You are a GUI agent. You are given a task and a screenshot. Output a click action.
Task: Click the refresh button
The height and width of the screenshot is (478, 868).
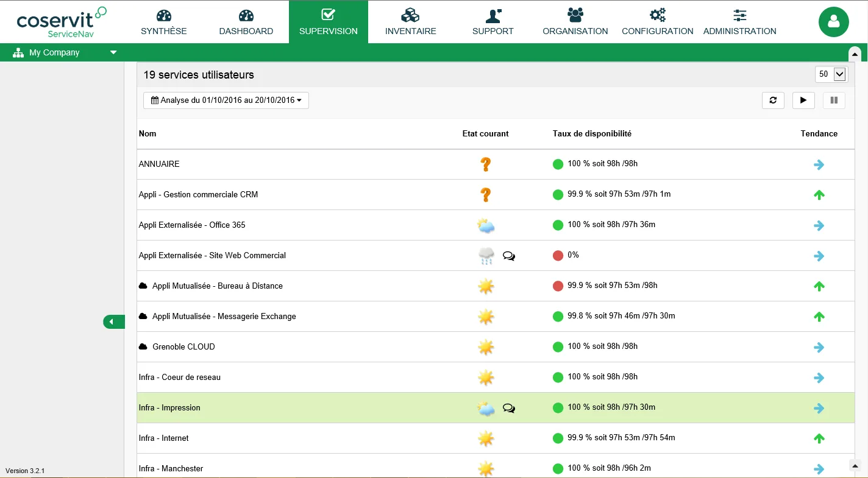[773, 100]
